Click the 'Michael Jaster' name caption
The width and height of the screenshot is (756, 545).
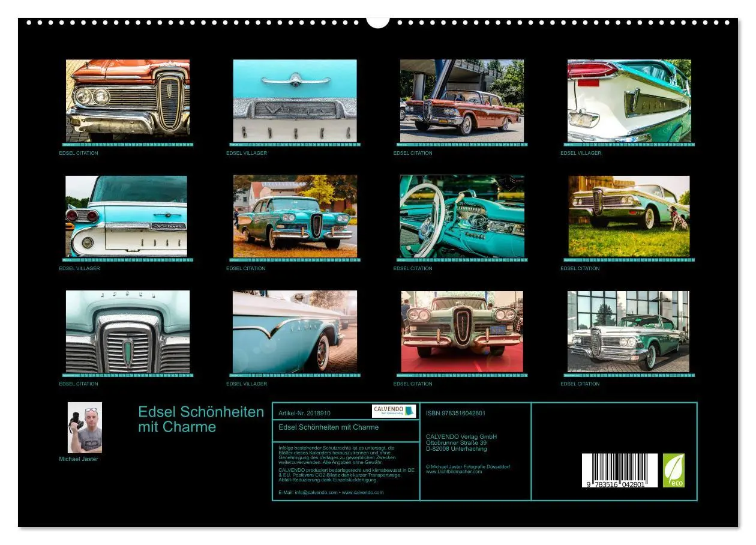(79, 459)
